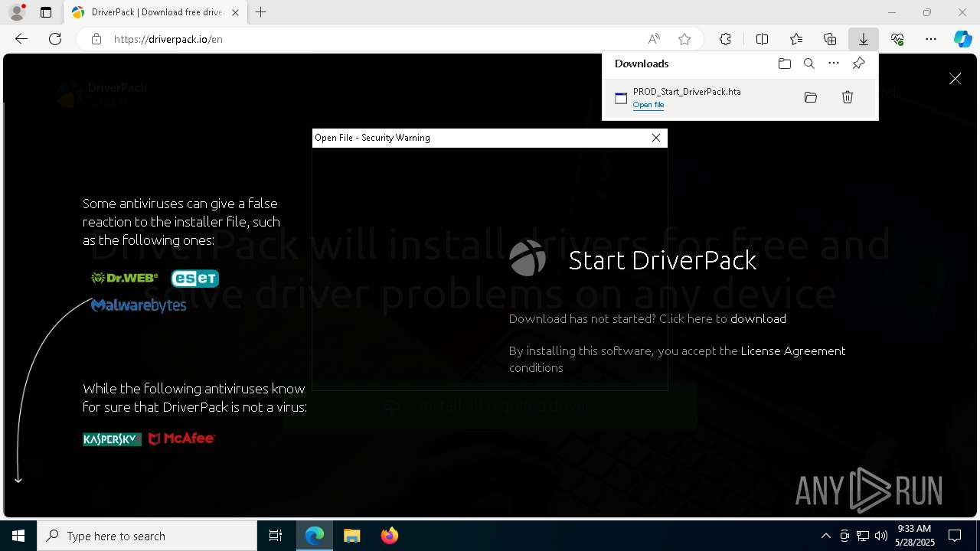Open the License Agreement link

coord(793,350)
